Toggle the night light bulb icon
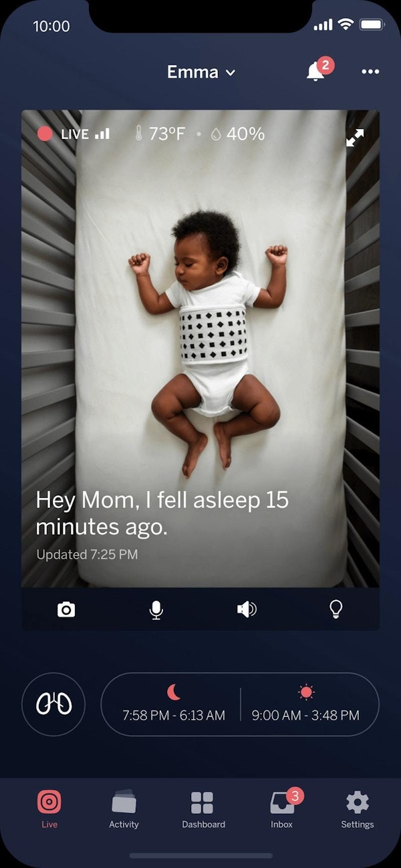The image size is (401, 868). (x=336, y=609)
